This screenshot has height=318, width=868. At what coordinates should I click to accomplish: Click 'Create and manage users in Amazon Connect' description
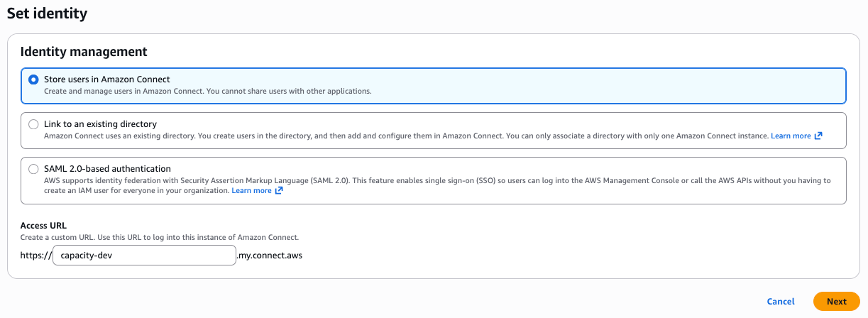tap(208, 92)
